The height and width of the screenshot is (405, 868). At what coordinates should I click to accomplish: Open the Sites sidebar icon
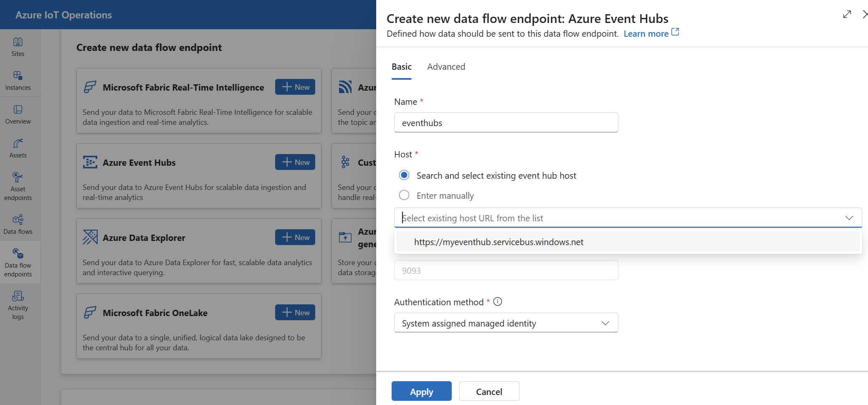click(x=18, y=47)
